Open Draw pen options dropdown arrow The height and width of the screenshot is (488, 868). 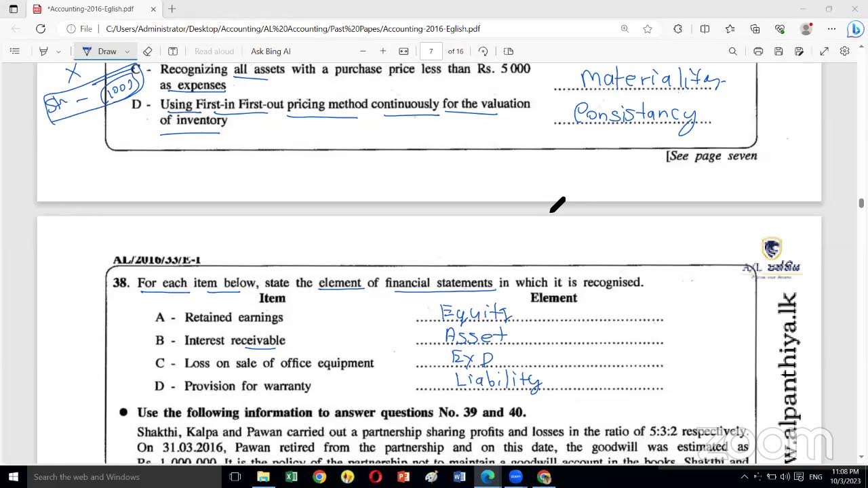pyautogui.click(x=127, y=52)
